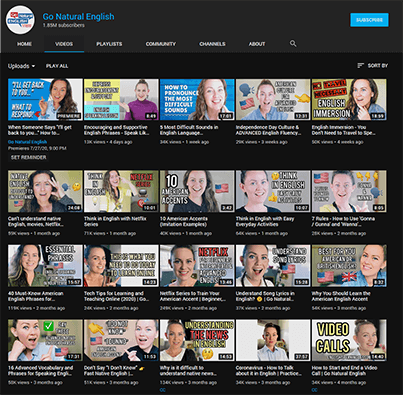Screen dimensions: 403x395
Task: Open the Go Natural English channel name link
Action: click(78, 17)
